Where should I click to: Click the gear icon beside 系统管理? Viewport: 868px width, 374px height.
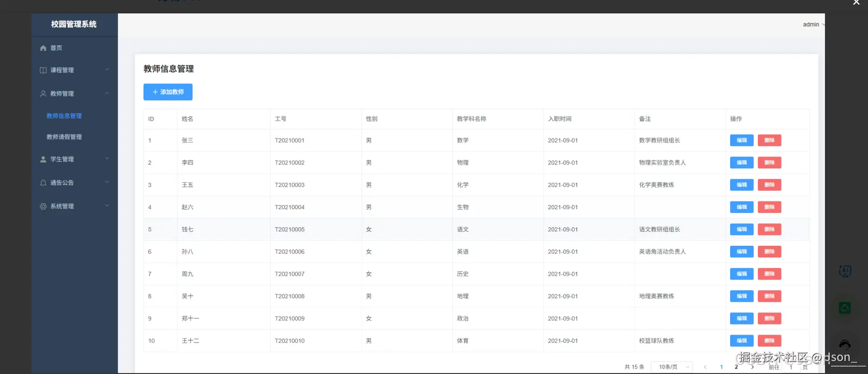43,206
